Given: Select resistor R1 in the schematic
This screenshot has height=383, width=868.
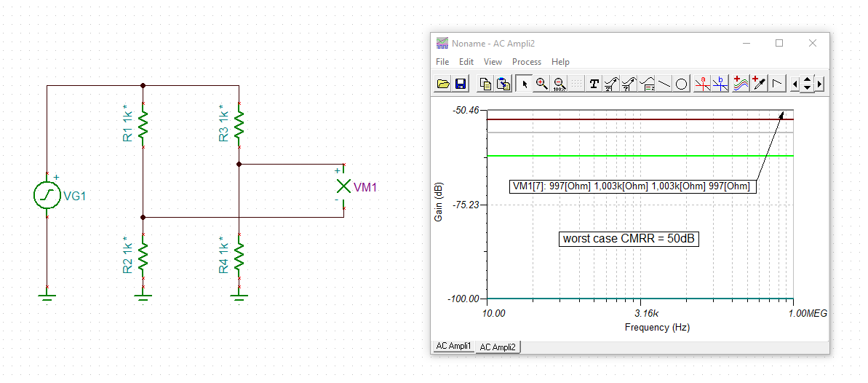Looking at the screenshot, I should (143, 125).
